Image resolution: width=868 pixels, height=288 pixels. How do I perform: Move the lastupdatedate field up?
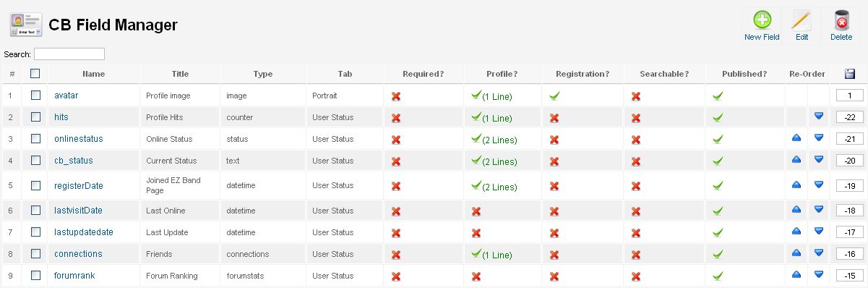[796, 232]
